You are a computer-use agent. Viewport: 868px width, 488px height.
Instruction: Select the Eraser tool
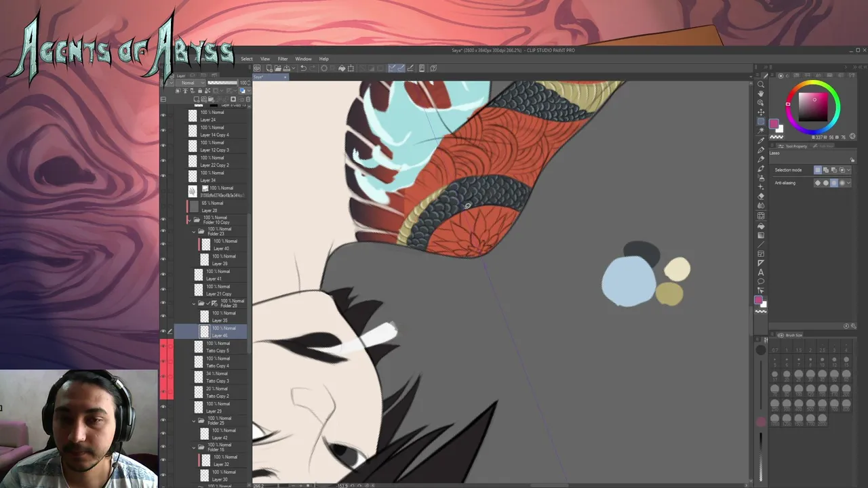coord(761,196)
